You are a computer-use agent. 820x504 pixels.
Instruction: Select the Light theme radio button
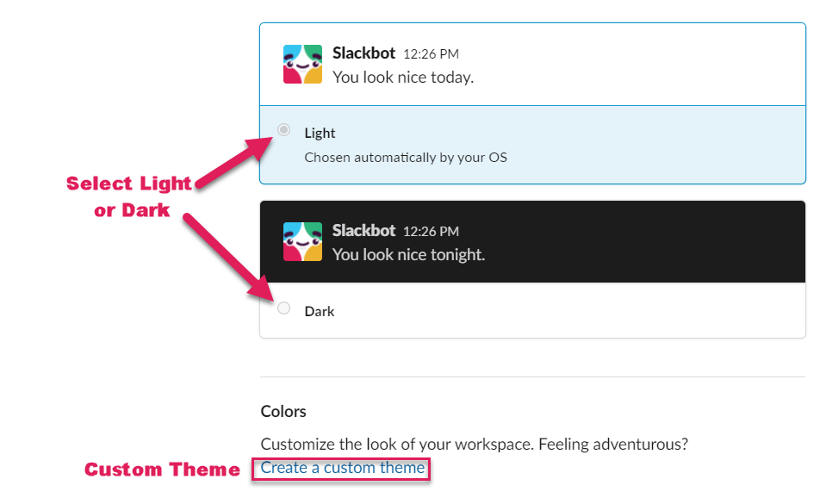tap(284, 129)
